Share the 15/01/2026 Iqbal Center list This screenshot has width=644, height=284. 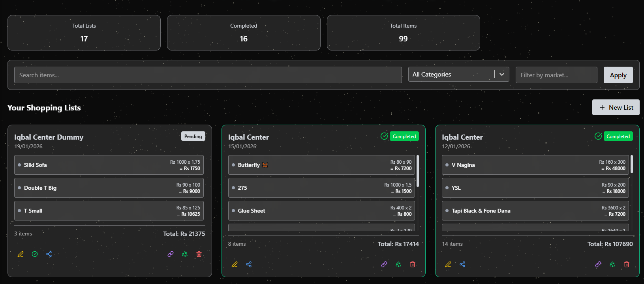[249, 265]
